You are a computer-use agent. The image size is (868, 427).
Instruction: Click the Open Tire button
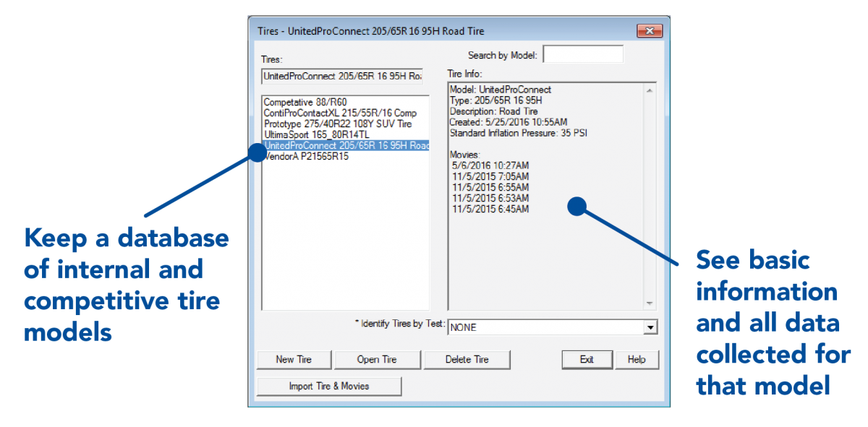click(x=377, y=359)
